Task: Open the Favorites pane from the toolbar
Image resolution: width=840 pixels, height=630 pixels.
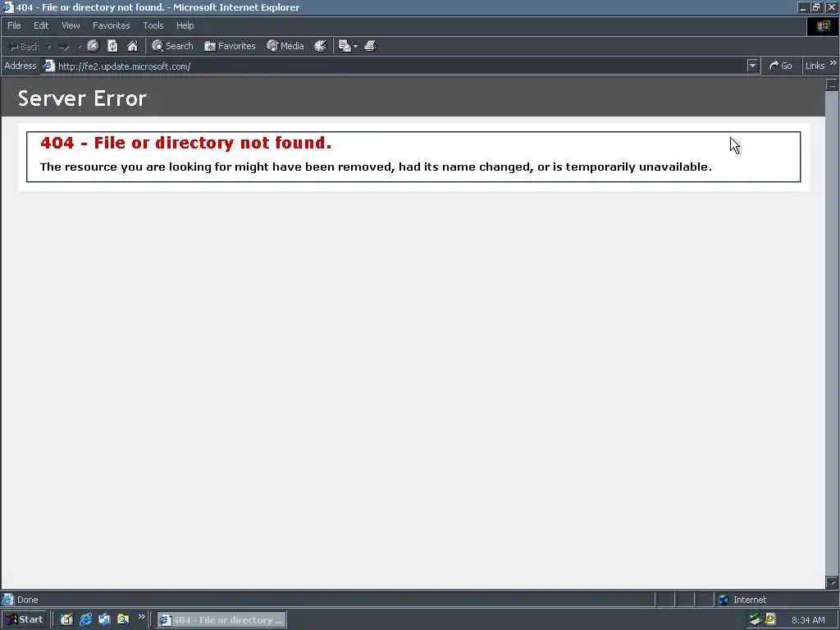Action: [x=230, y=46]
